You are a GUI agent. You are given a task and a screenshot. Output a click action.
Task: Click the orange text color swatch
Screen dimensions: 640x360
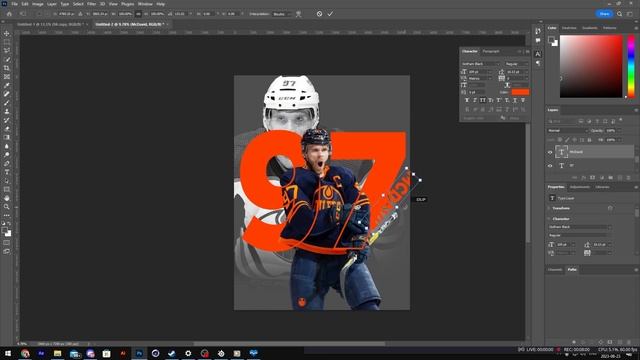(x=520, y=92)
